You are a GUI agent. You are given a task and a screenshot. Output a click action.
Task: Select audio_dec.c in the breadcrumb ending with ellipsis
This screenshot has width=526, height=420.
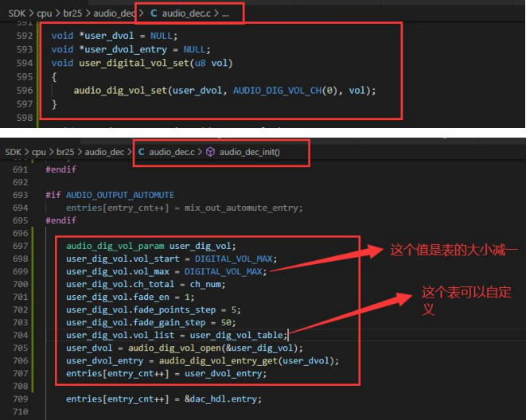186,14
